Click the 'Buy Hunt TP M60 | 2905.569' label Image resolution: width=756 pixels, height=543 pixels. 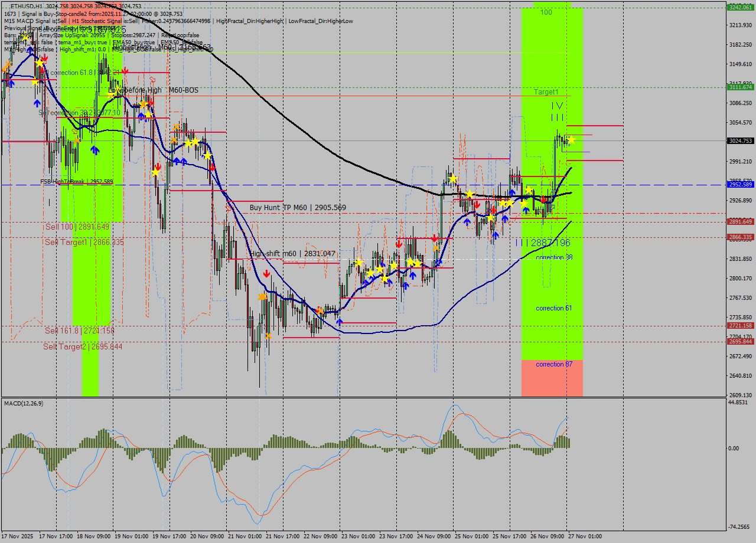coord(298,207)
